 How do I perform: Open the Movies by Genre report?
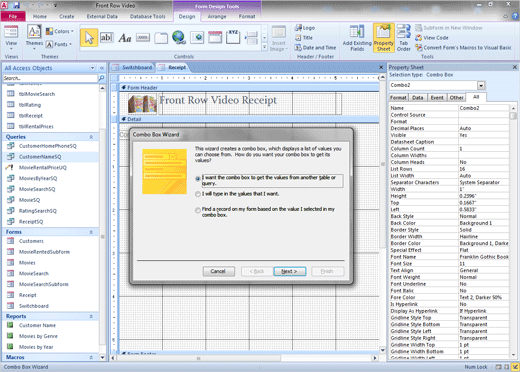coord(38,336)
